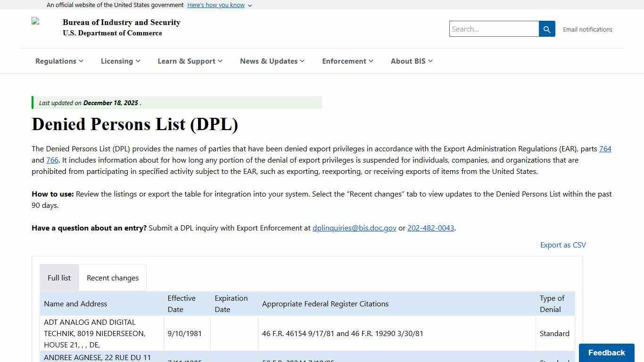Click inside the Search input field

click(494, 29)
